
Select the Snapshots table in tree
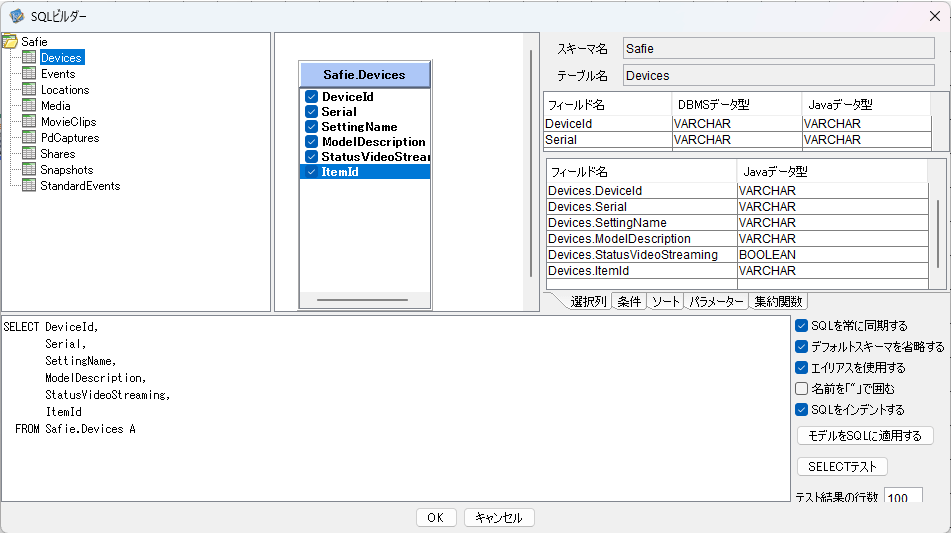(67, 170)
